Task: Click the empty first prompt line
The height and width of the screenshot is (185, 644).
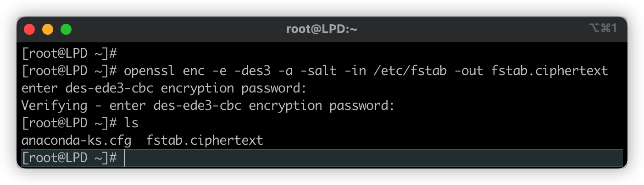Action: (x=69, y=54)
